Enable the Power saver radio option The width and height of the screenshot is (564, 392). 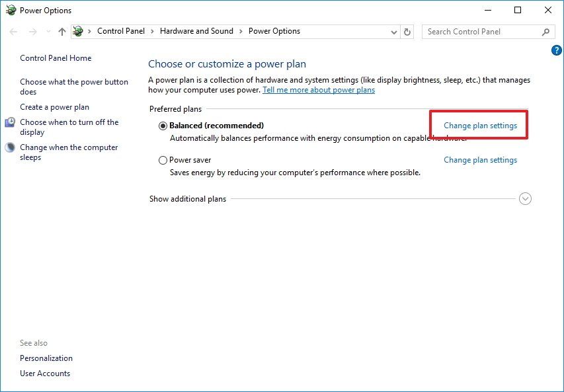[x=163, y=159]
